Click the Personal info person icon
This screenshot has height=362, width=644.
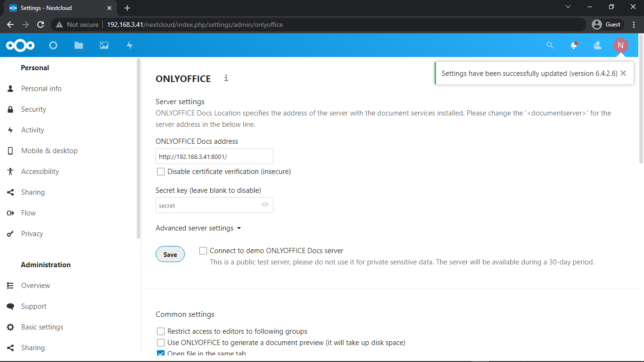(x=10, y=89)
